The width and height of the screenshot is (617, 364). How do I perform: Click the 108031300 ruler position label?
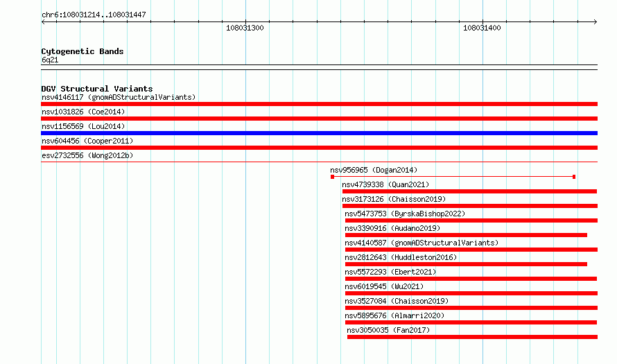coord(245,28)
